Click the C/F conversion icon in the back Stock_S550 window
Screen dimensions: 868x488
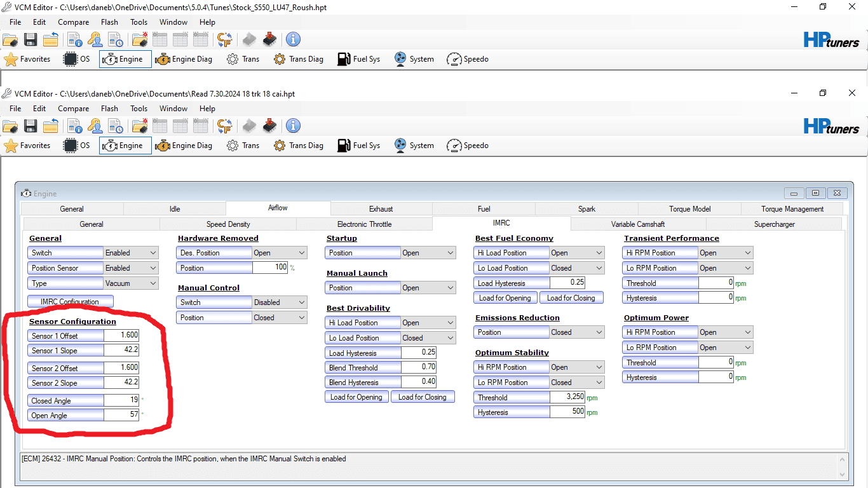click(225, 39)
